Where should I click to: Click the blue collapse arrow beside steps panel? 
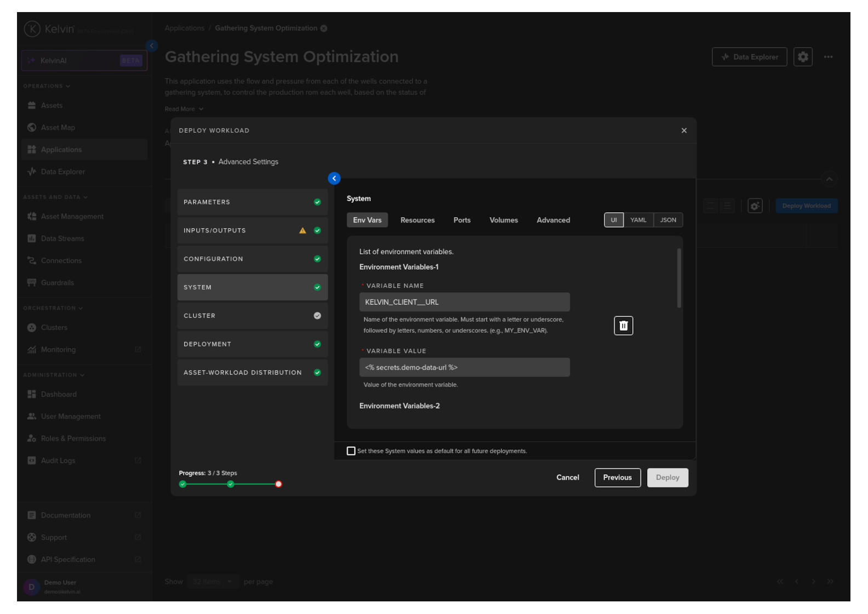pyautogui.click(x=334, y=179)
